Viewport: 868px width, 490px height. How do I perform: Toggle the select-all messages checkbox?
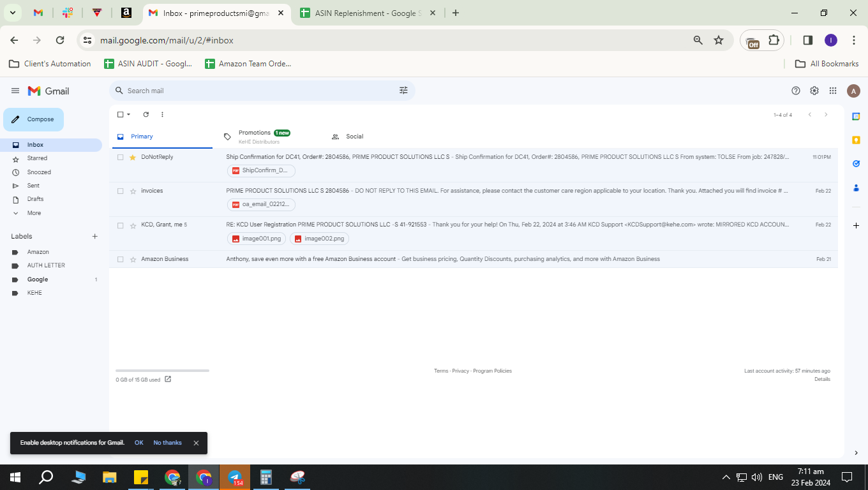[x=120, y=114]
